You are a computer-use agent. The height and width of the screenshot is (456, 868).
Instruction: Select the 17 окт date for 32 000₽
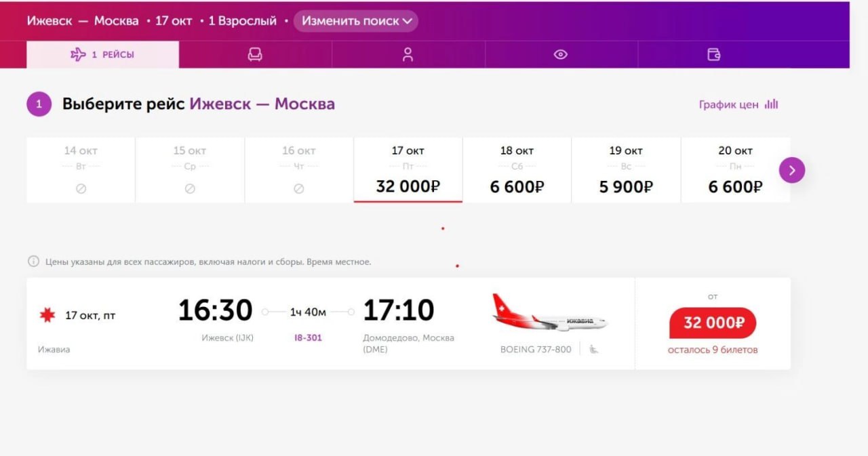coord(408,170)
